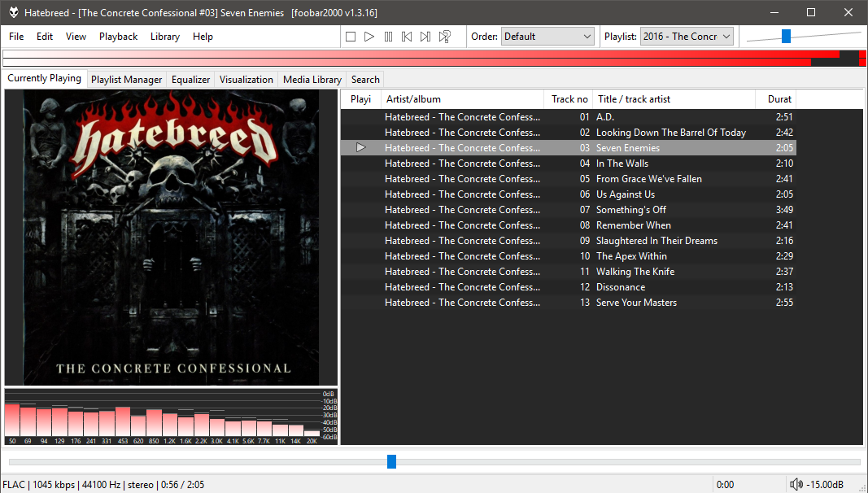Sort by Title / track artist column header
The width and height of the screenshot is (868, 493).
(674, 99)
